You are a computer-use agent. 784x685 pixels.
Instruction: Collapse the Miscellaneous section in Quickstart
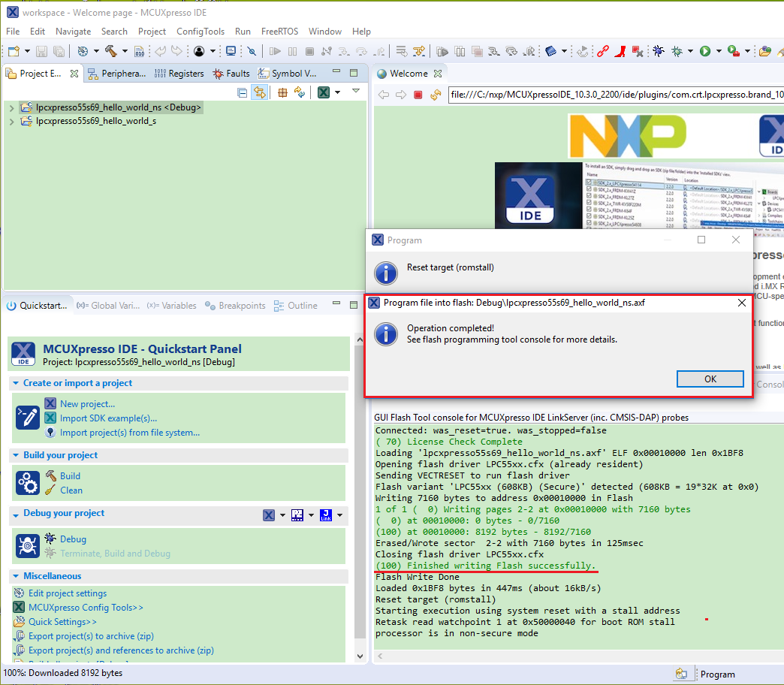[x=17, y=576]
